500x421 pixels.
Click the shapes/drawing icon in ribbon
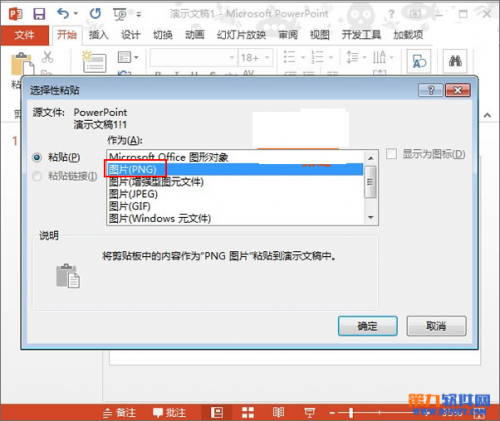pos(419,61)
